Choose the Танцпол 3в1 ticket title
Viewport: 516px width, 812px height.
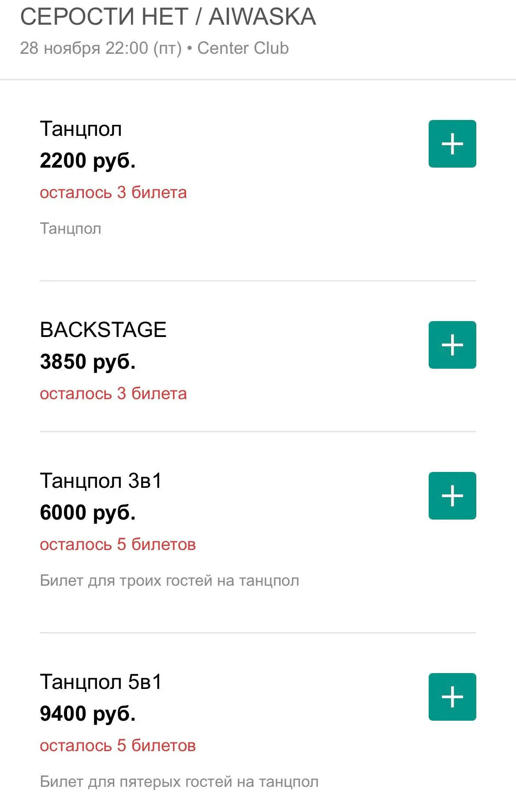point(101,481)
